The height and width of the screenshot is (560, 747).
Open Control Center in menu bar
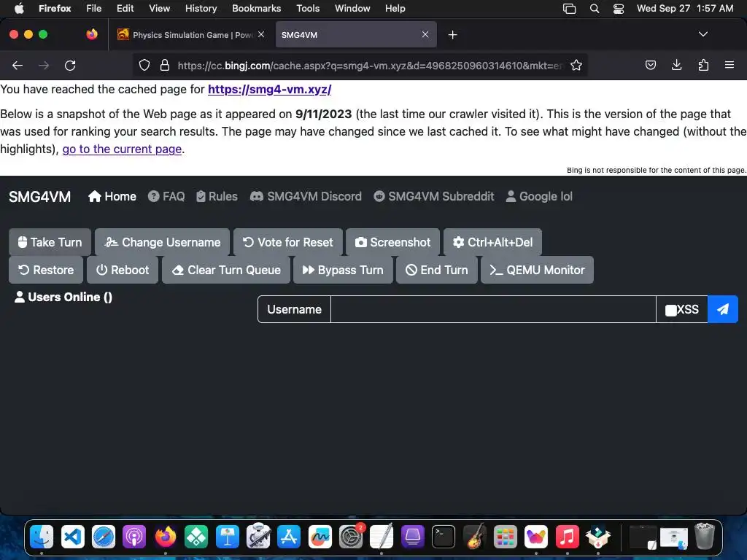pyautogui.click(x=619, y=8)
